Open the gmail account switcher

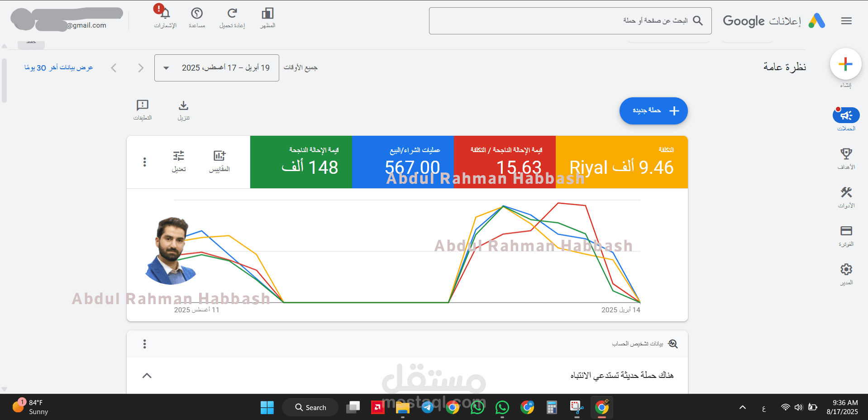pos(67,20)
